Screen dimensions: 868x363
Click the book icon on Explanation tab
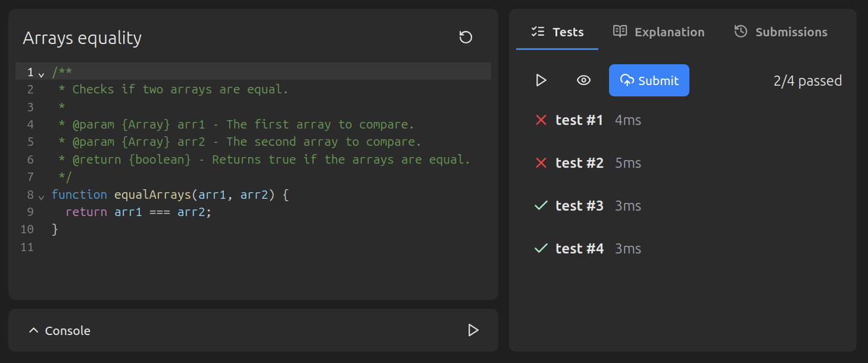coord(620,32)
